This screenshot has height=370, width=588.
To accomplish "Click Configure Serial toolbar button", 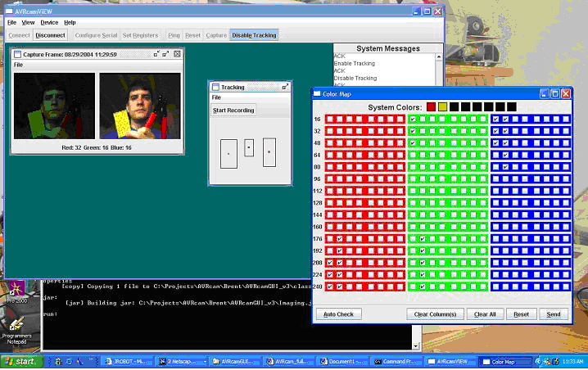I will point(96,35).
